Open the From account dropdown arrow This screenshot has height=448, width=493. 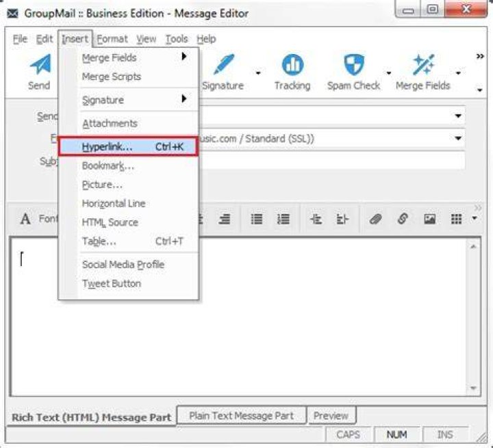point(458,138)
